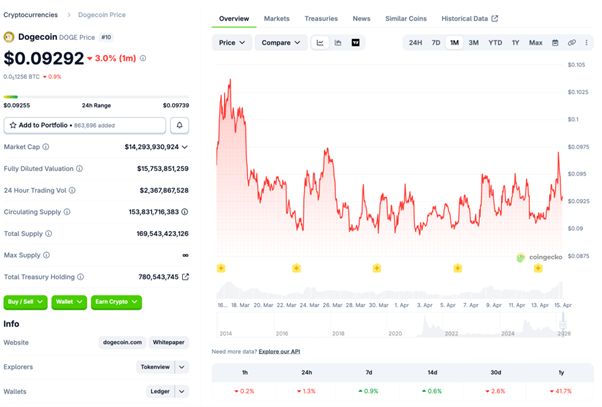
Task: Open the Price dropdown above chart
Action: tap(232, 43)
